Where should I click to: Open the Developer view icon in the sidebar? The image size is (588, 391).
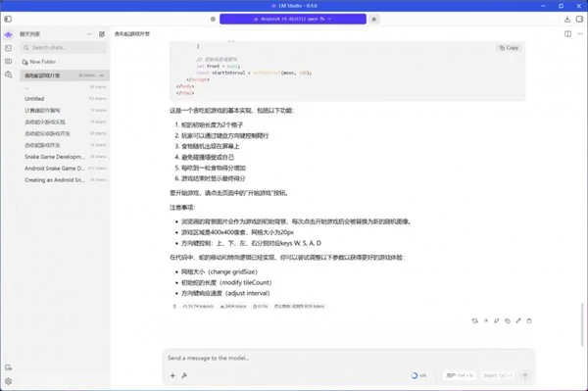click(8, 48)
